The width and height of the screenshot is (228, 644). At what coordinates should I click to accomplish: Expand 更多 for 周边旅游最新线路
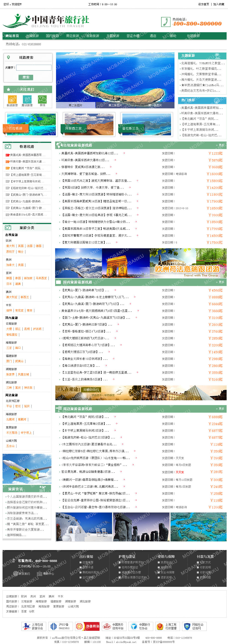pyautogui.click(x=220, y=409)
